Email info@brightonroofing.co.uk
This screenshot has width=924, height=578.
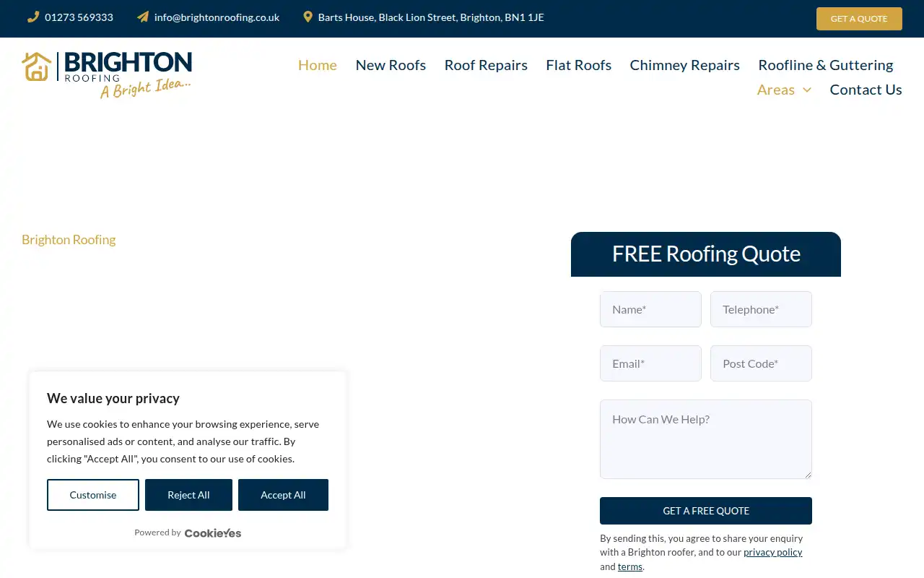(217, 17)
